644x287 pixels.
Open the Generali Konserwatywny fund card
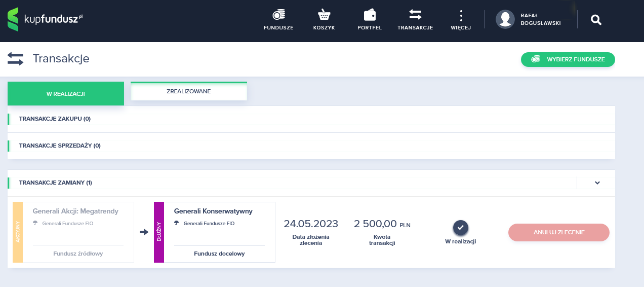[x=215, y=232]
